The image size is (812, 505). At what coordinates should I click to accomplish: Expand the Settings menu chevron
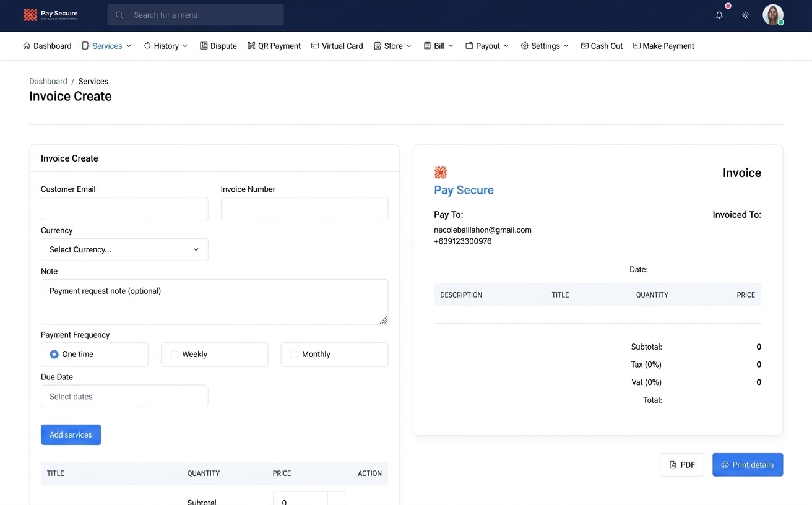566,46
